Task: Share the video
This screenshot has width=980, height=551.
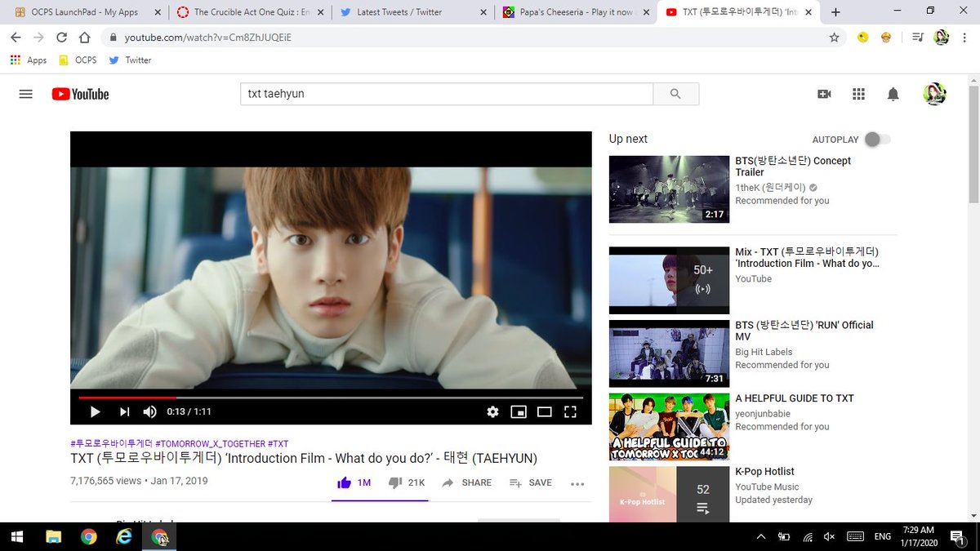Action: tap(466, 482)
